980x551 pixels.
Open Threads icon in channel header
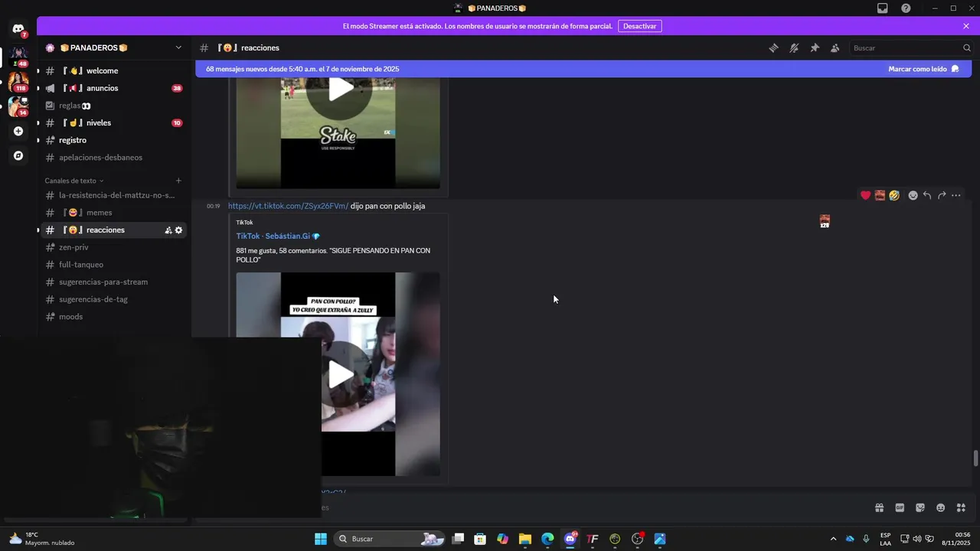click(x=774, y=47)
